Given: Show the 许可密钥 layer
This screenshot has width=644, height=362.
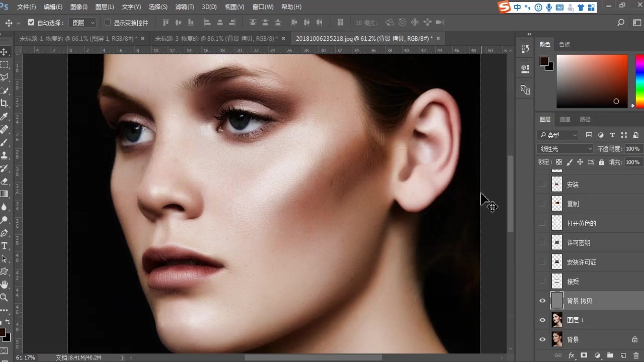Looking at the screenshot, I should coord(542,242).
